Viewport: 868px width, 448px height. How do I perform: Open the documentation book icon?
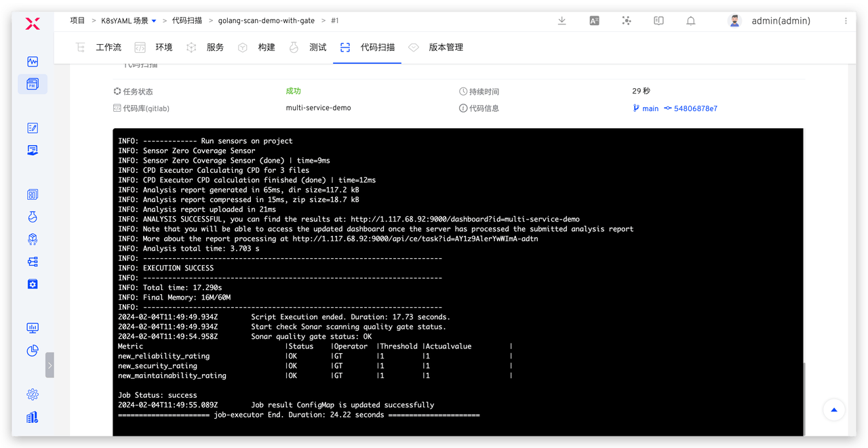click(658, 21)
